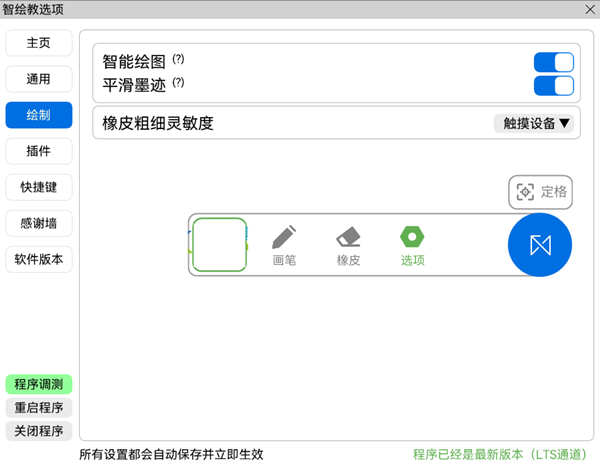Click the 定格 freeze-frame button
The image size is (600, 467).
tap(541, 192)
